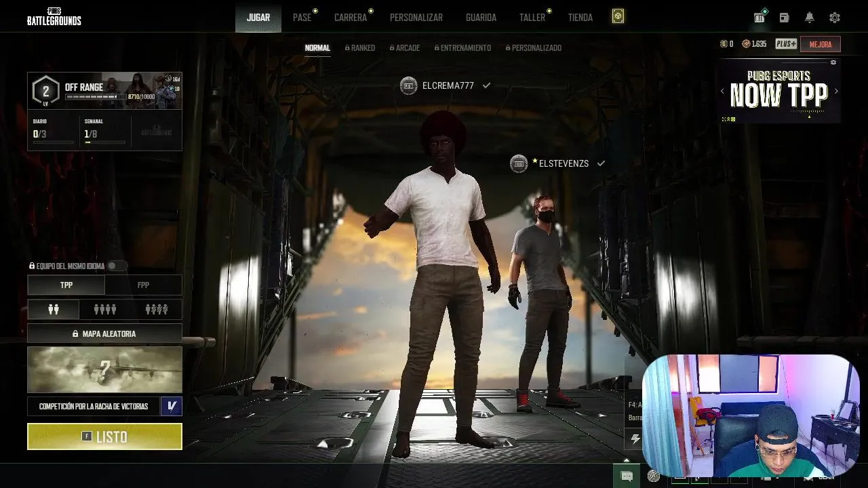Click the V victory streak icon

click(172, 407)
